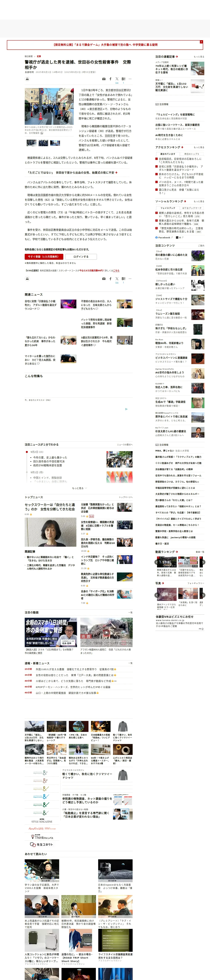Click the ログインする button
Viewport: 210px width, 980px height.
pos(81,257)
